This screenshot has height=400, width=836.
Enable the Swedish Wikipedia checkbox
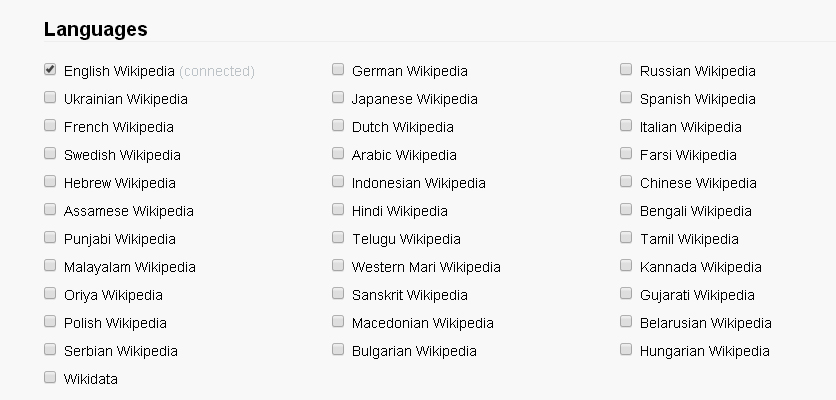50,154
